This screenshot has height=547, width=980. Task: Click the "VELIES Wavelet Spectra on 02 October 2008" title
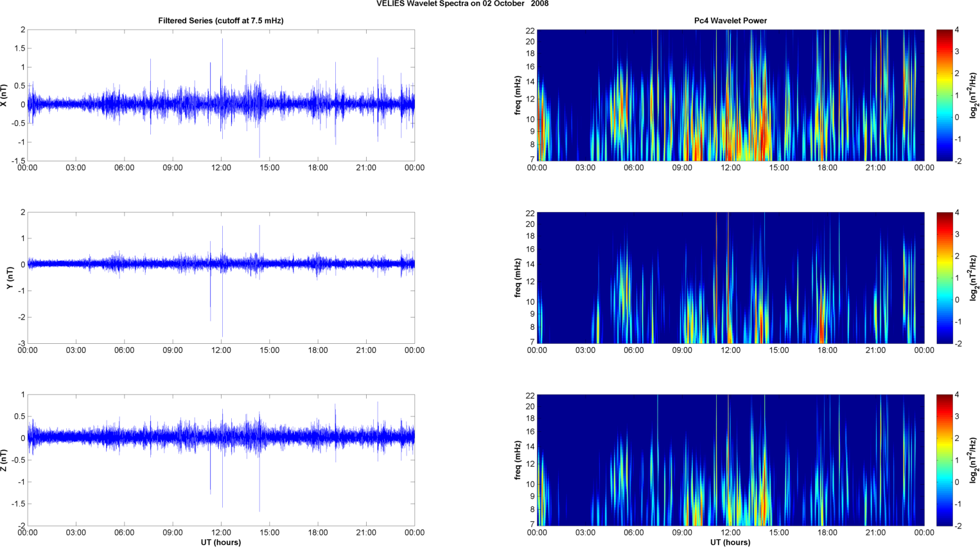click(x=462, y=4)
